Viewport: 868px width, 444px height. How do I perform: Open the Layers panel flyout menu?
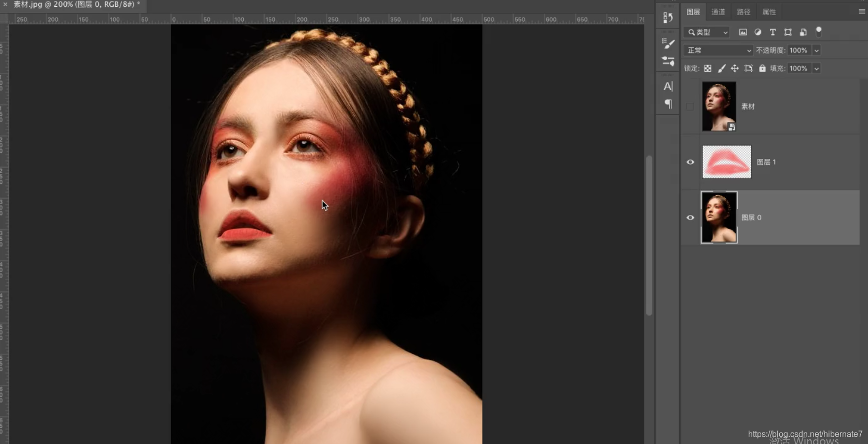862,11
